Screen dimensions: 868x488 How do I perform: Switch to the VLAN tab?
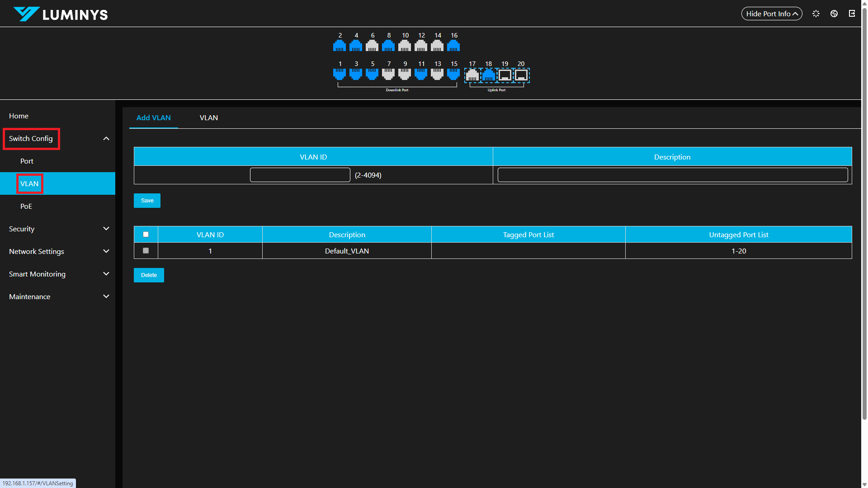(208, 117)
